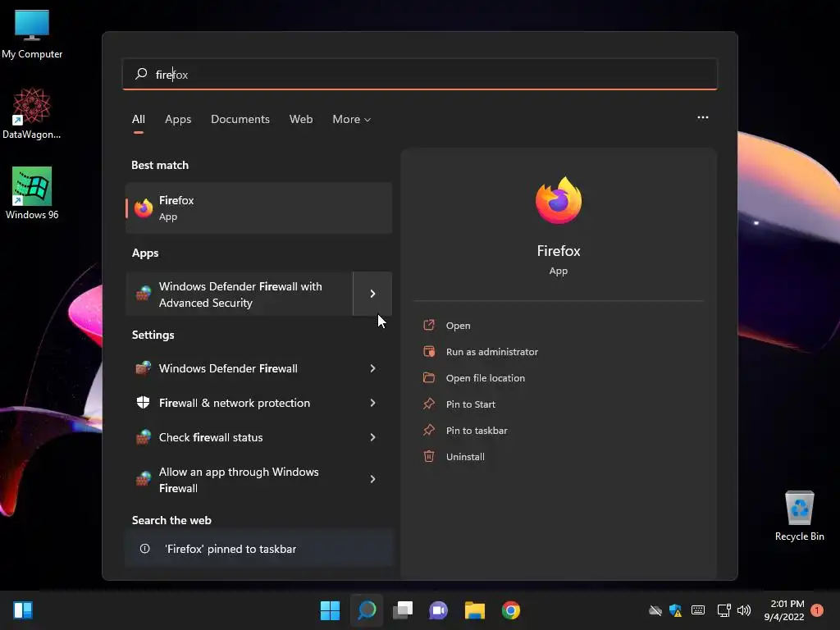Expand the More filter dropdown
This screenshot has width=840, height=630.
coord(351,120)
